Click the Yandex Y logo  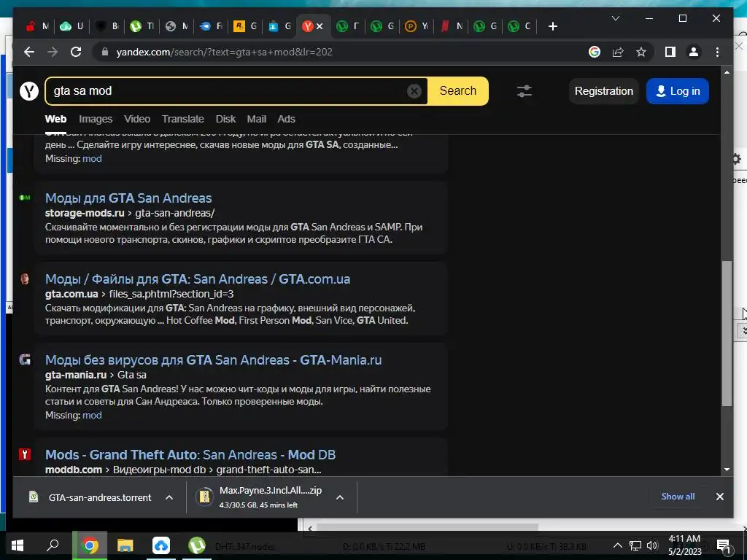coord(29,91)
